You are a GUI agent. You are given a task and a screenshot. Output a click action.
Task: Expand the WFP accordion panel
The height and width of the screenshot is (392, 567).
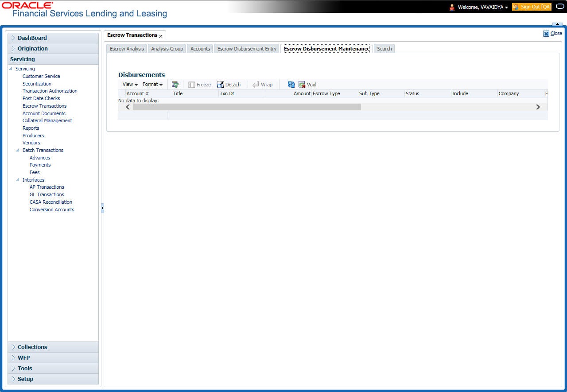[53, 358]
